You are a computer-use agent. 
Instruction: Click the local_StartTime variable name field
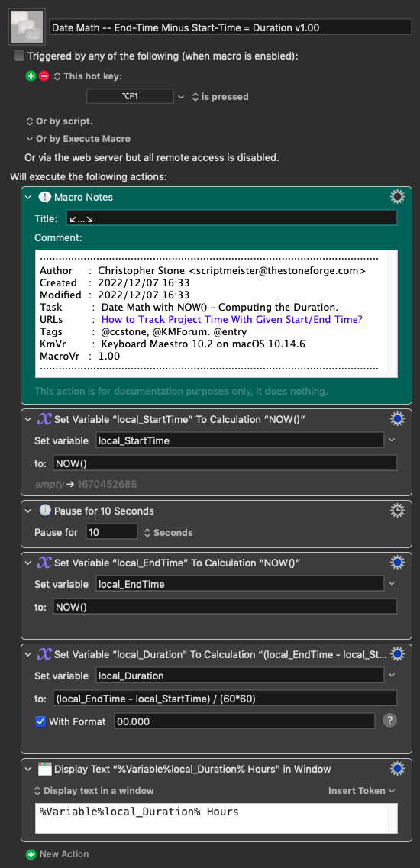239,440
